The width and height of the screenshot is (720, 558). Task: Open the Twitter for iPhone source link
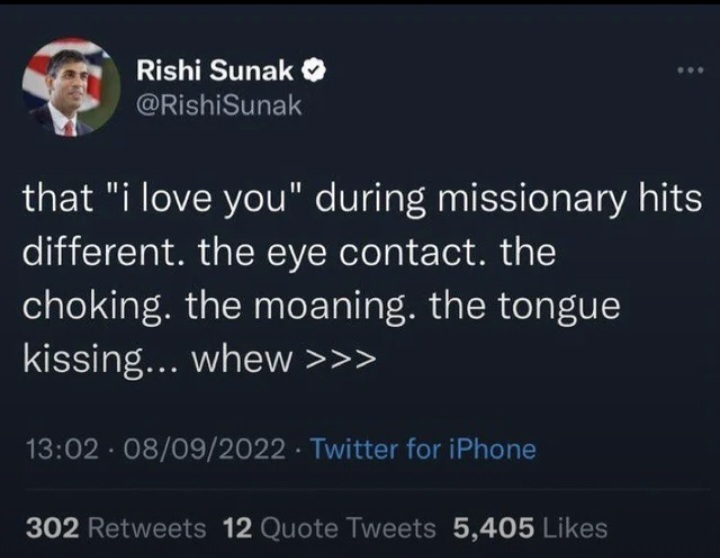(x=423, y=450)
